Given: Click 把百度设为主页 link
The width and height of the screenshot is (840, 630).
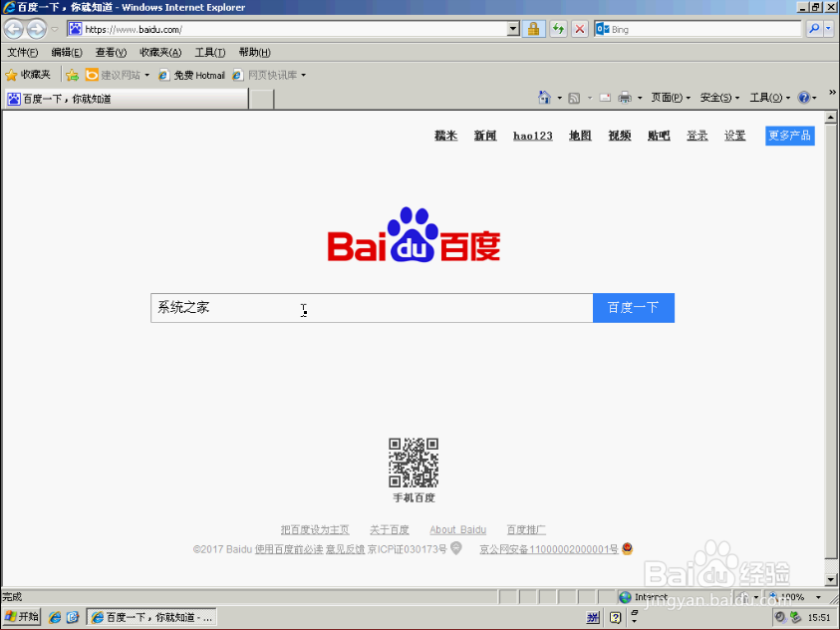Looking at the screenshot, I should [315, 530].
